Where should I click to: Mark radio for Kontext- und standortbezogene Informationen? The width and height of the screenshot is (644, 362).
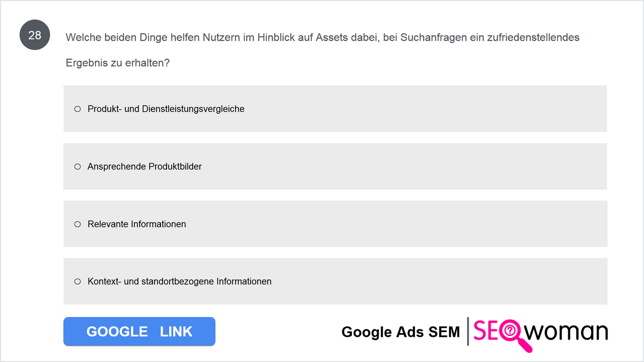coord(77,281)
